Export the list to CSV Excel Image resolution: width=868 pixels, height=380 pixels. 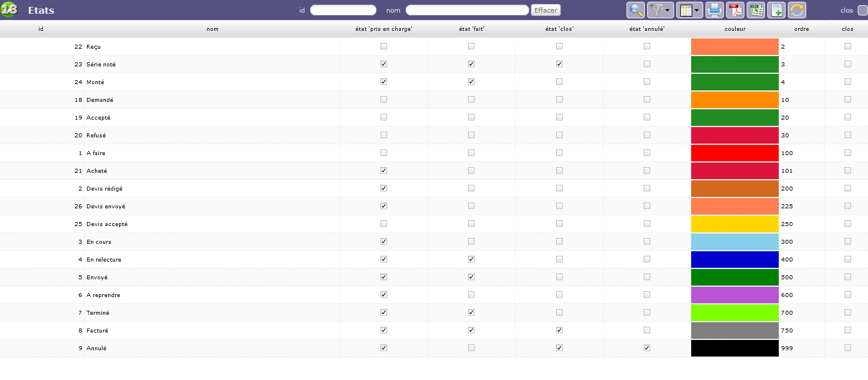pyautogui.click(x=756, y=10)
